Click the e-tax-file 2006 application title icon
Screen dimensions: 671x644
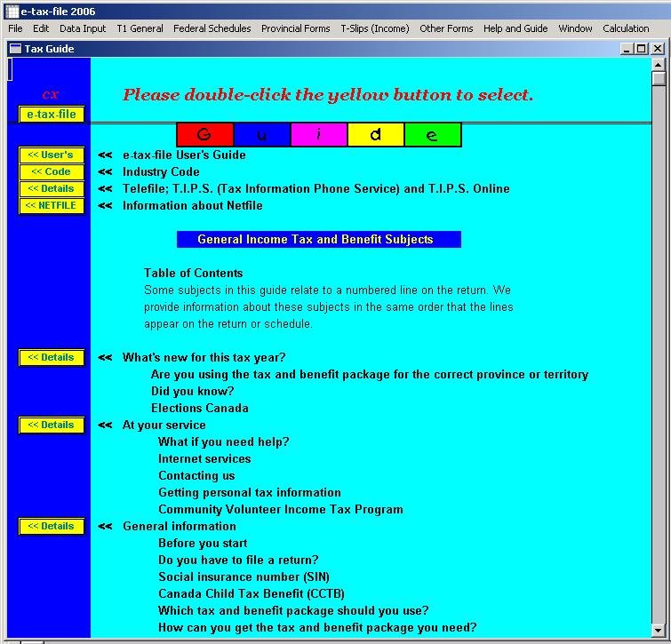click(x=11, y=12)
